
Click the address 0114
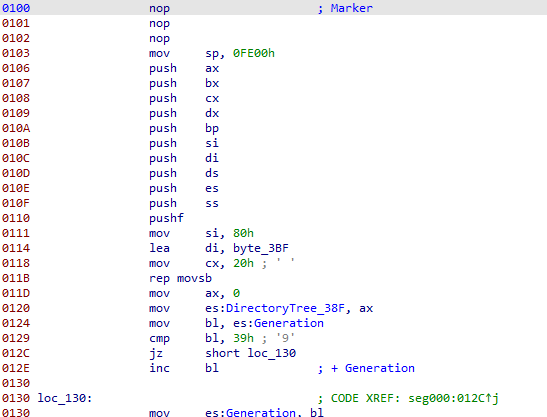tap(16, 248)
